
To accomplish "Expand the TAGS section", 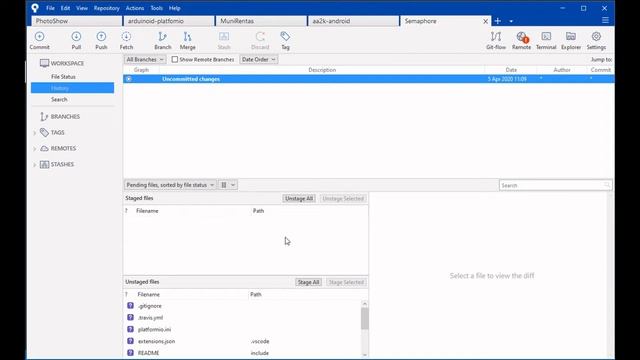I will point(35,133).
